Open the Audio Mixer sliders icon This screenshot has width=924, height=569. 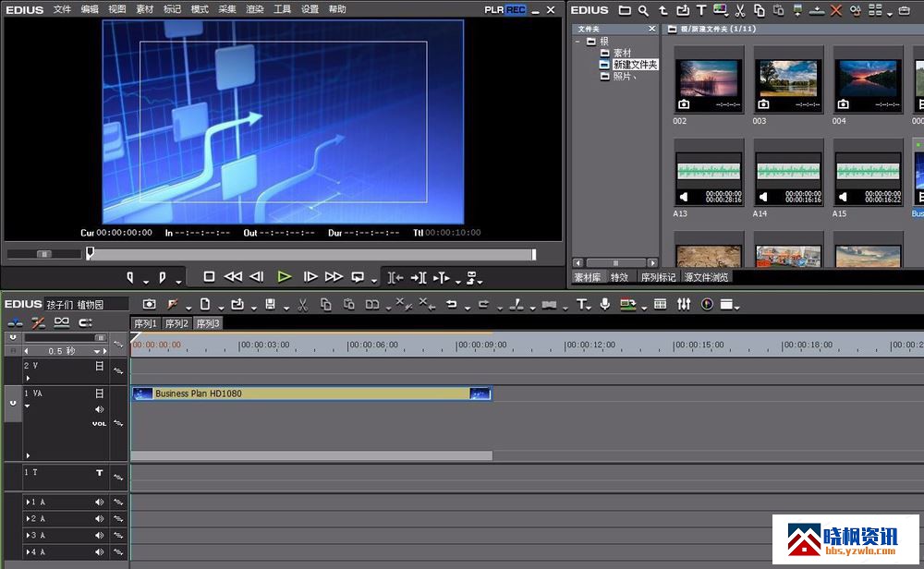click(x=684, y=304)
